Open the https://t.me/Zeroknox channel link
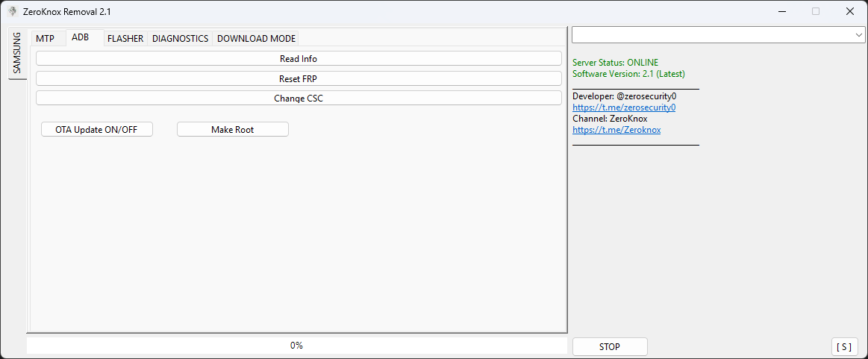 tap(616, 130)
